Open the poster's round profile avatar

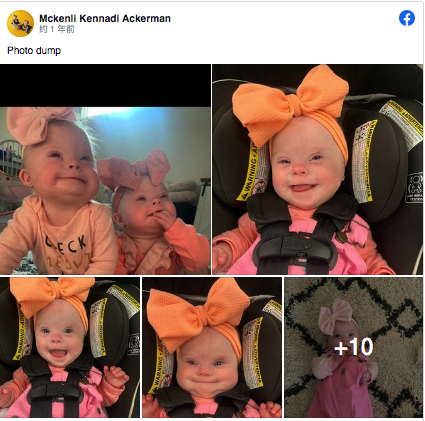20,23
